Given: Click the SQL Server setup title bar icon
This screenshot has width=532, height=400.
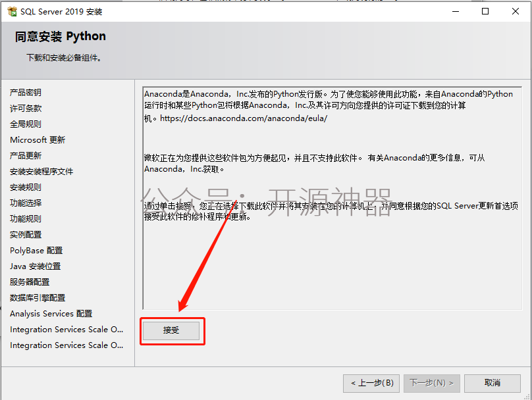Looking at the screenshot, I should pyautogui.click(x=12, y=12).
